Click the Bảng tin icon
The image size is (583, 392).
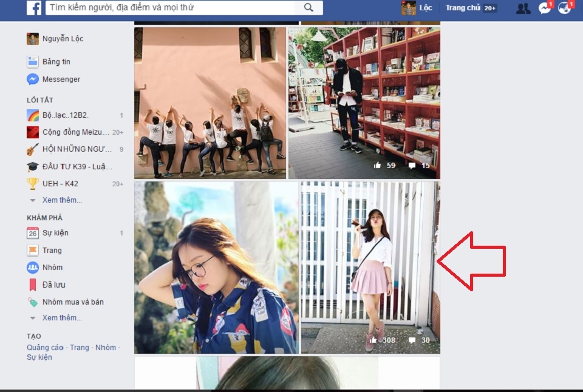coord(33,62)
